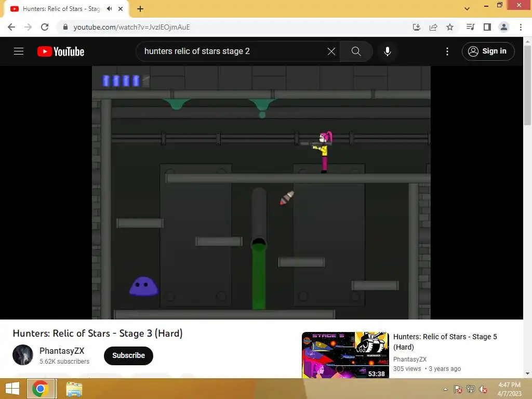Open volume tray icon
The image size is (532, 399).
click(483, 389)
